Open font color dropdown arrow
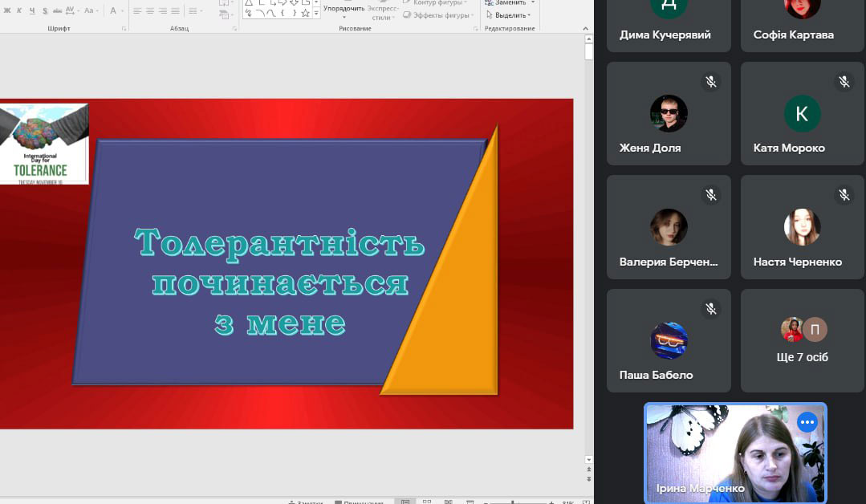 point(122,10)
